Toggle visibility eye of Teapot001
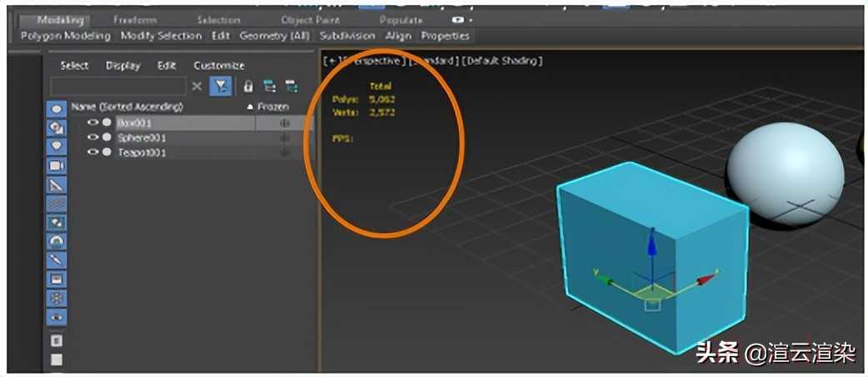The image size is (868, 377). point(92,153)
